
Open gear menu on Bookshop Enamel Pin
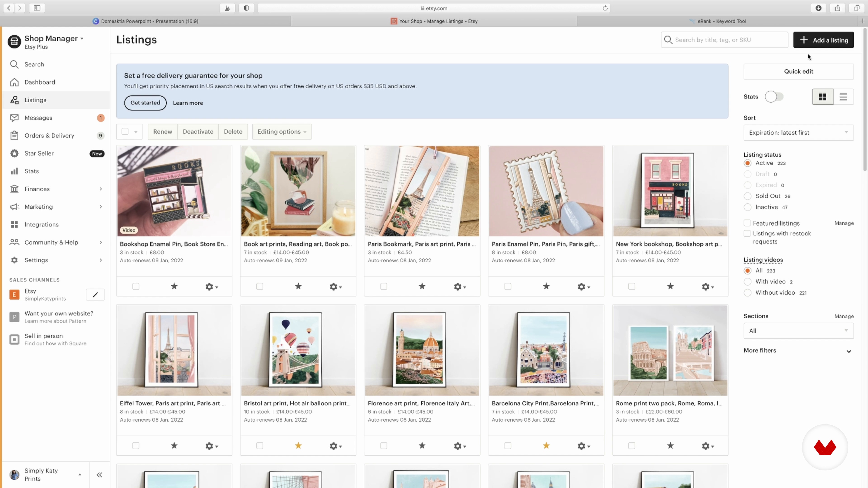[212, 287]
